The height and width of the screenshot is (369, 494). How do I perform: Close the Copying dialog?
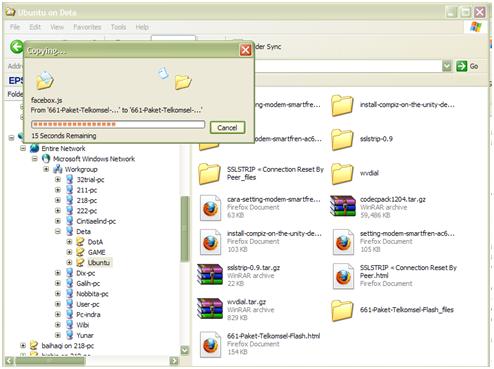click(246, 50)
